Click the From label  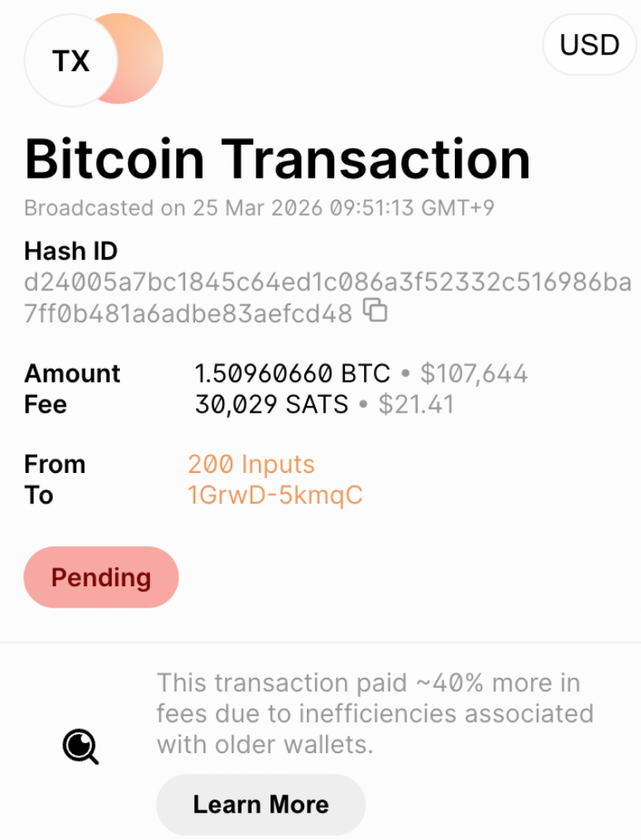[55, 465]
